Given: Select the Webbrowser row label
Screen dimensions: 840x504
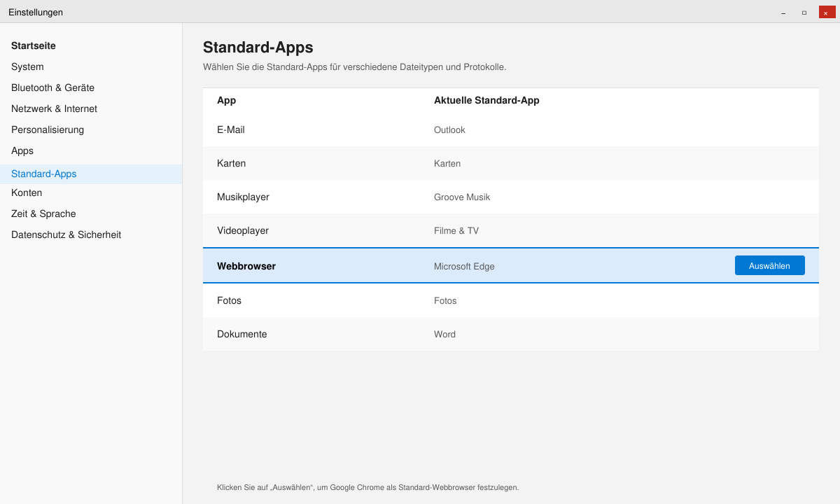Looking at the screenshot, I should pos(246,266).
